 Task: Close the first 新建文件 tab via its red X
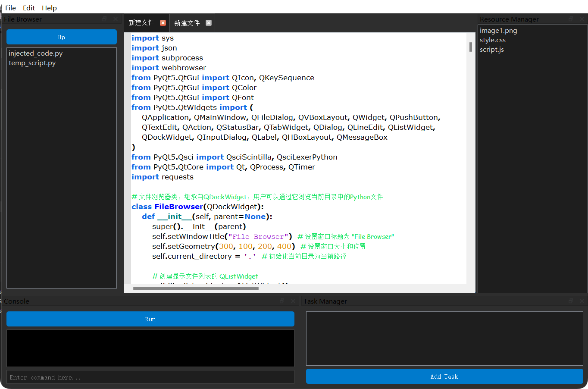point(163,23)
